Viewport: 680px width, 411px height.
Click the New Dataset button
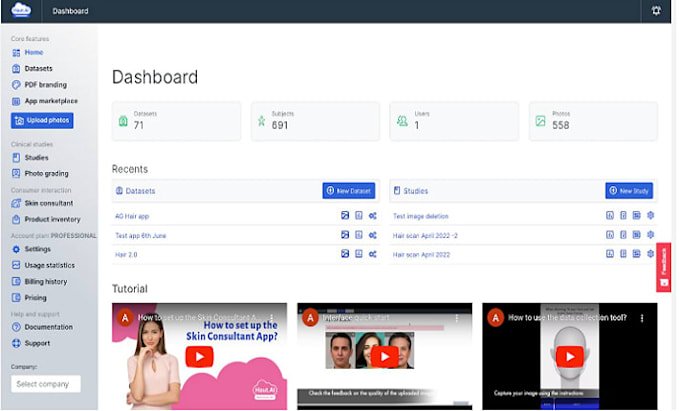349,191
